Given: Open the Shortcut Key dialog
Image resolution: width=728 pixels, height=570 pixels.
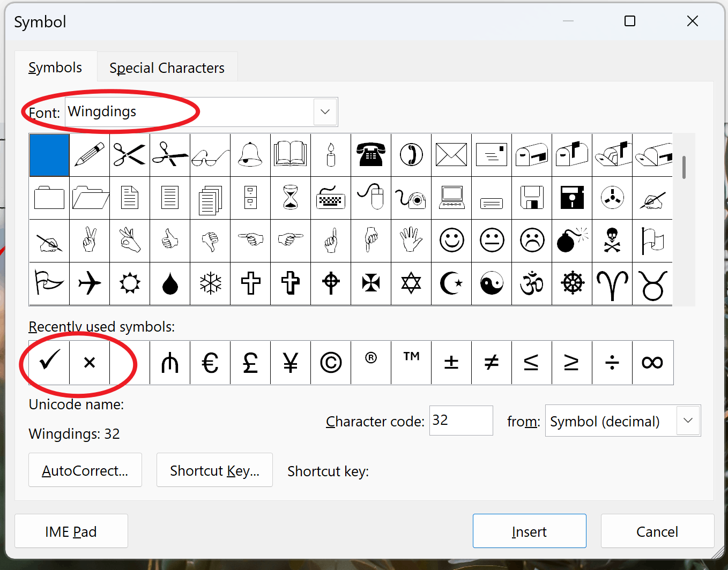Looking at the screenshot, I should (x=214, y=470).
